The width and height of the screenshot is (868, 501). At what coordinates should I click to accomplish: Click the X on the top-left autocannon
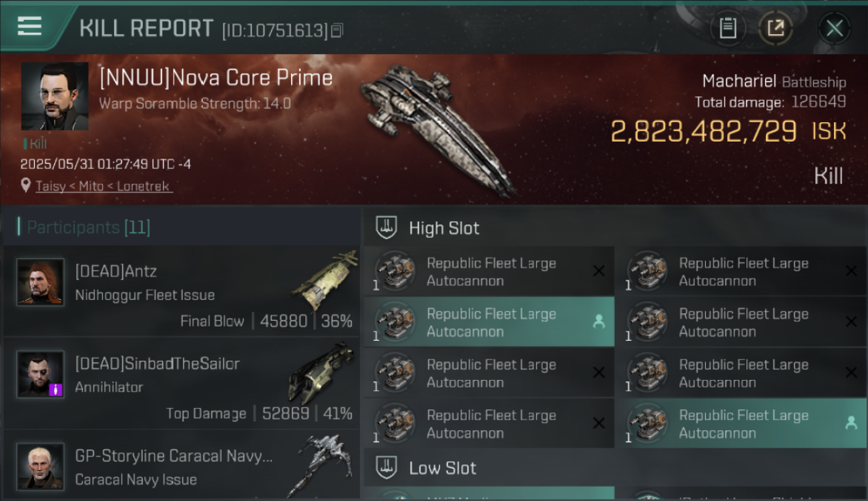click(599, 271)
